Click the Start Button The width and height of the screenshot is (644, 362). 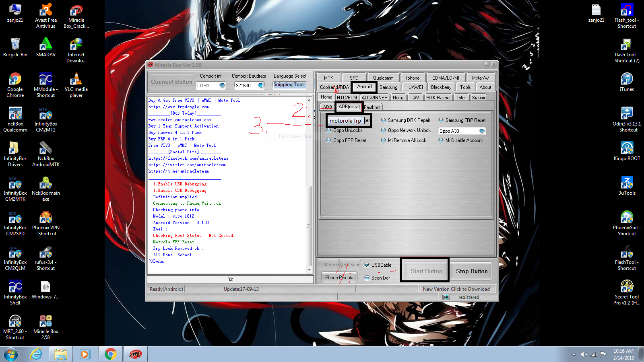pos(426,271)
